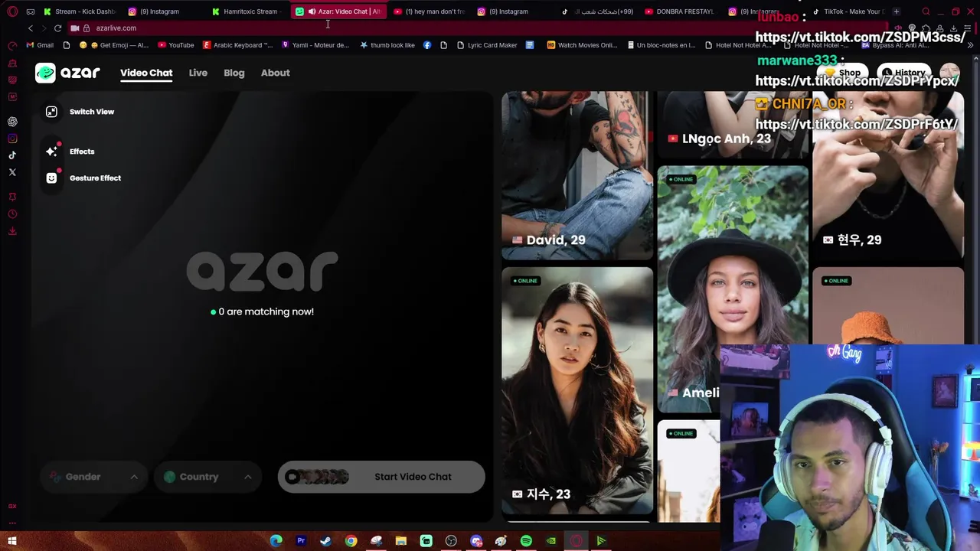
Task: Switch to the Stream - Kick Dashboard browser tab
Action: pyautogui.click(x=80, y=11)
